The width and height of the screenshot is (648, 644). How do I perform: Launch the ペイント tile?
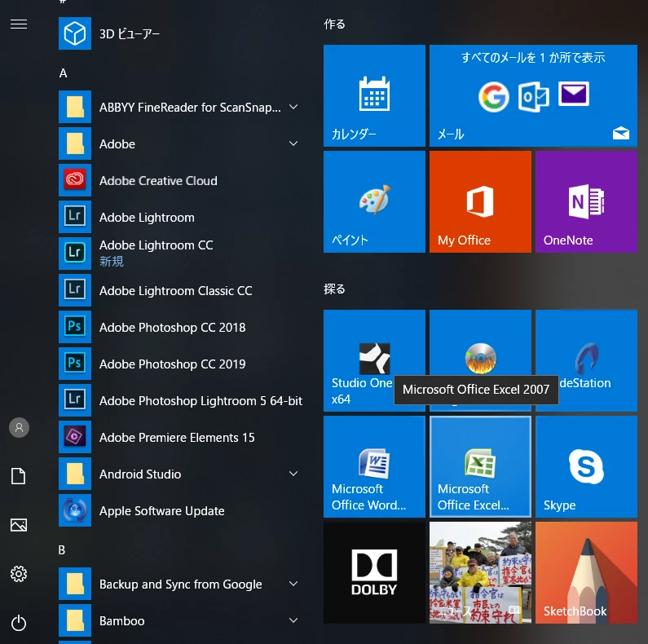[374, 201]
